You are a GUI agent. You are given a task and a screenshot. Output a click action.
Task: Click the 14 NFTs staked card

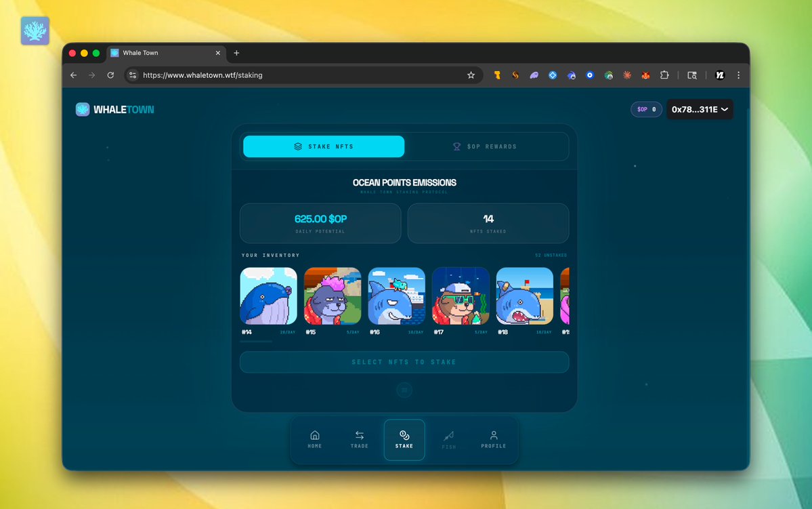[x=488, y=223]
